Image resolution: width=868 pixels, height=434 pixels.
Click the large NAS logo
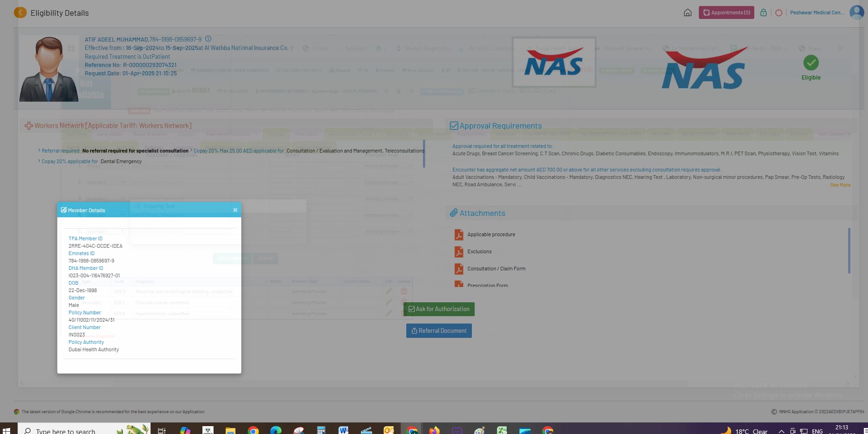click(x=703, y=67)
